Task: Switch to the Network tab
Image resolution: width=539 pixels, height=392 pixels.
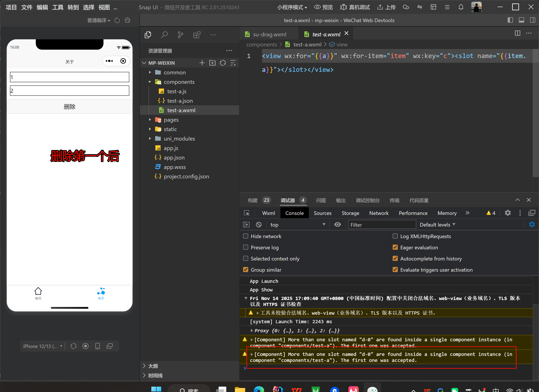Action: tap(379, 213)
